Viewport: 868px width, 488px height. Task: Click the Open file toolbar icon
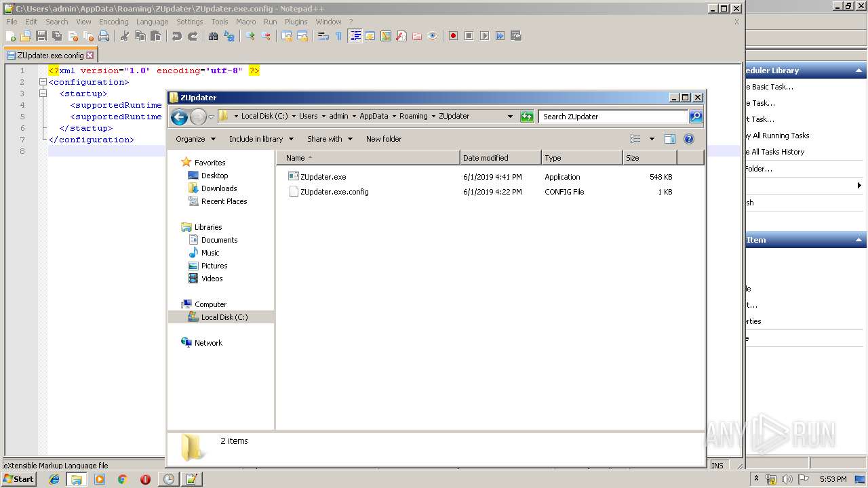point(26,36)
